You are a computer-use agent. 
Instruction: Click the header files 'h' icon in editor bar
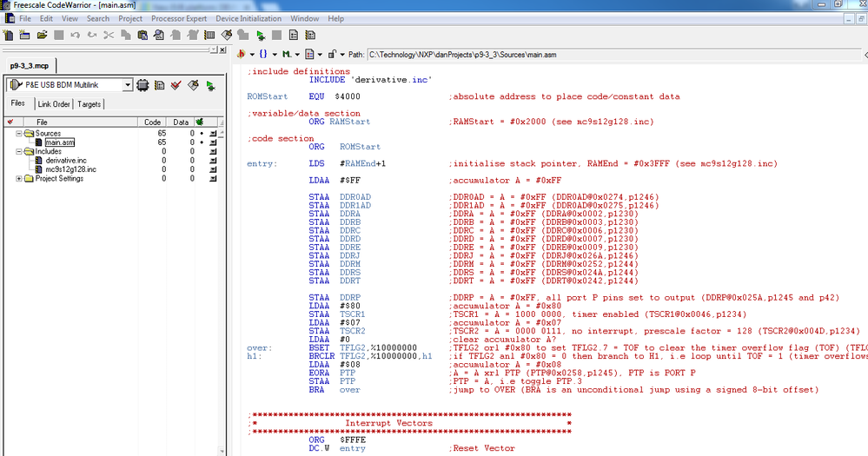pyautogui.click(x=241, y=54)
